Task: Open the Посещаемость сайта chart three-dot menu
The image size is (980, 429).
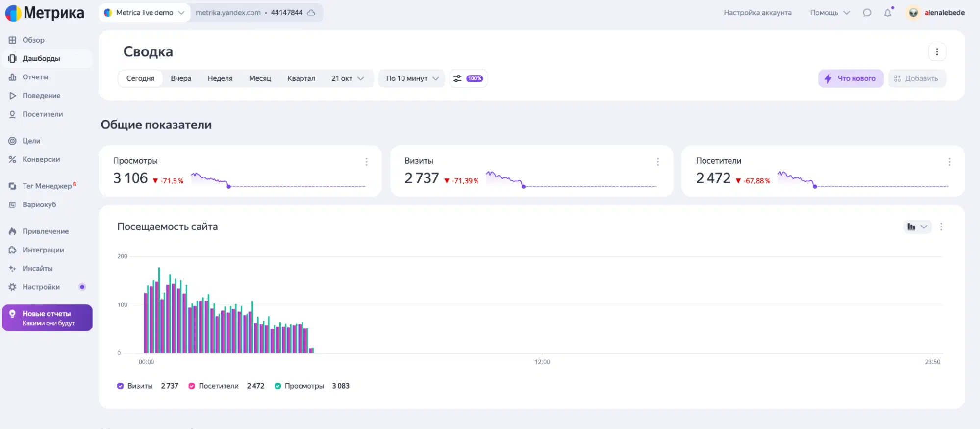Action: [941, 227]
